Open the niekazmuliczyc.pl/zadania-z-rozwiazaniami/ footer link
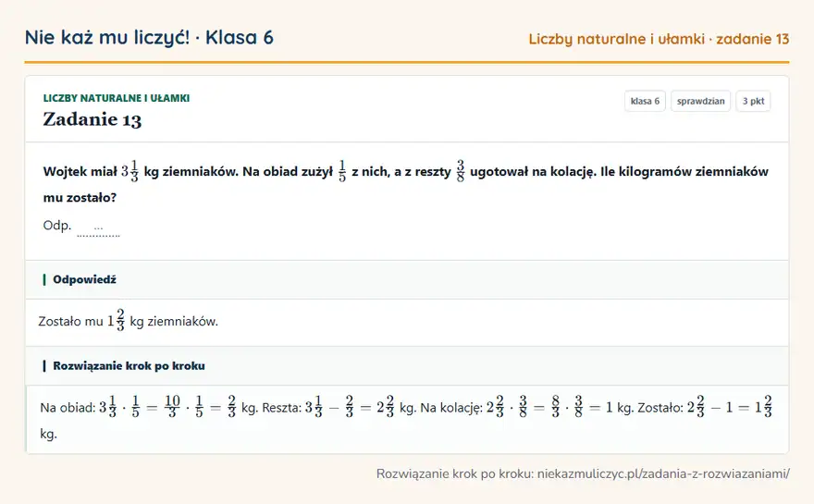The height and width of the screenshot is (504, 814). coord(663,473)
